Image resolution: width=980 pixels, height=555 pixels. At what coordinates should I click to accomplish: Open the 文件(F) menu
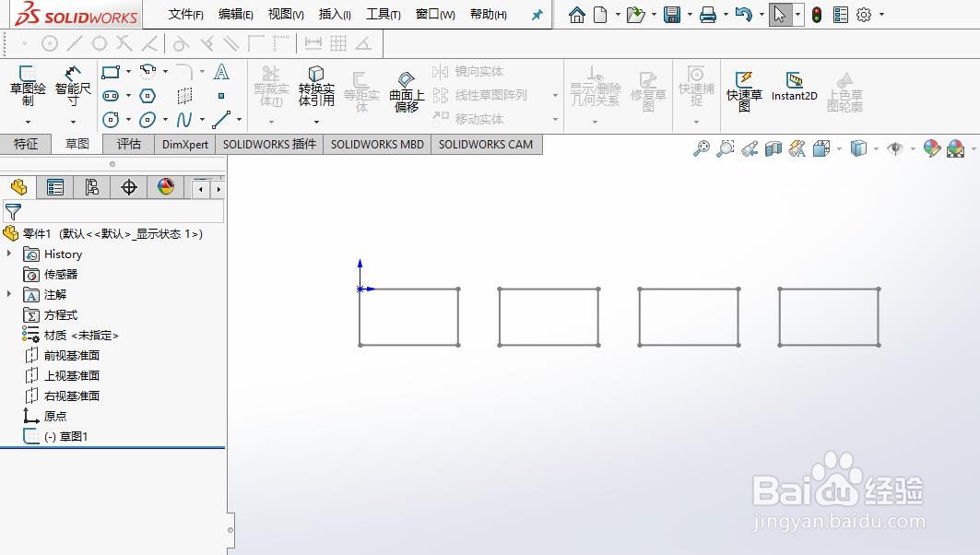tap(185, 15)
